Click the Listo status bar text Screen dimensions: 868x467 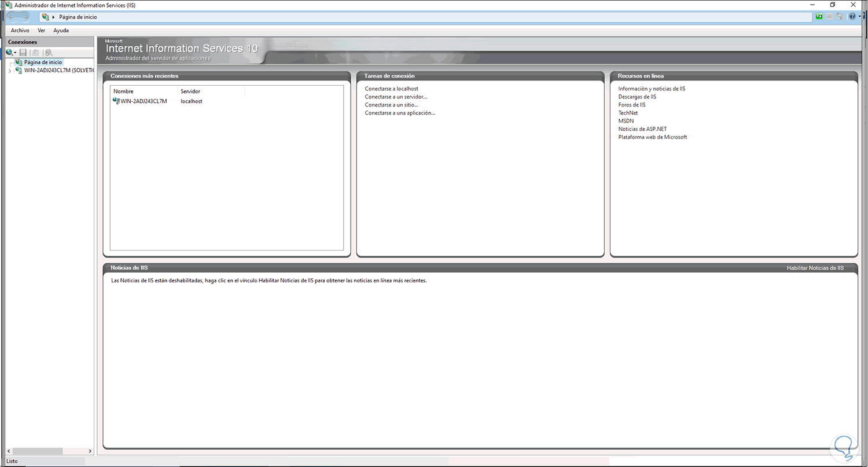tap(12, 461)
